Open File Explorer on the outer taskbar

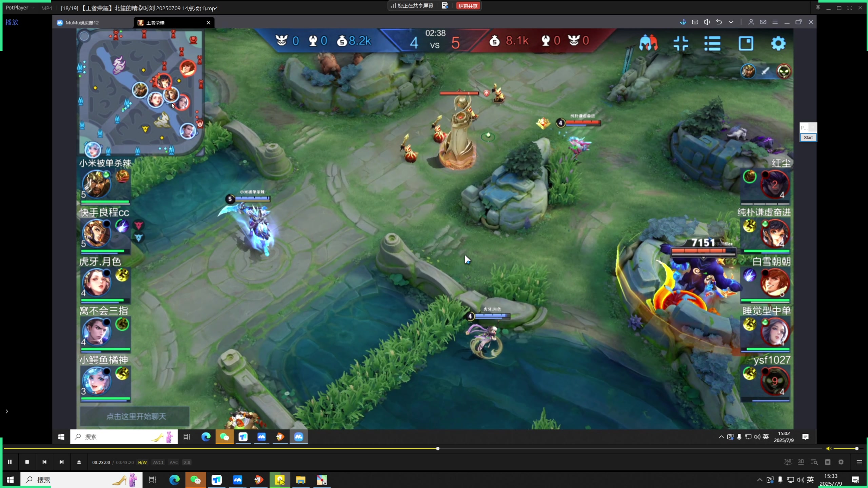tap(301, 480)
